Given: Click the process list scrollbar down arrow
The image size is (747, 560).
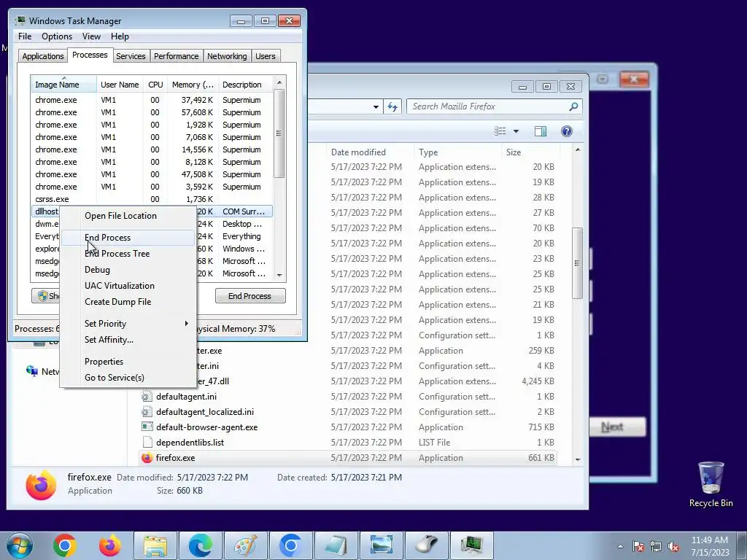Looking at the screenshot, I should (279, 275).
